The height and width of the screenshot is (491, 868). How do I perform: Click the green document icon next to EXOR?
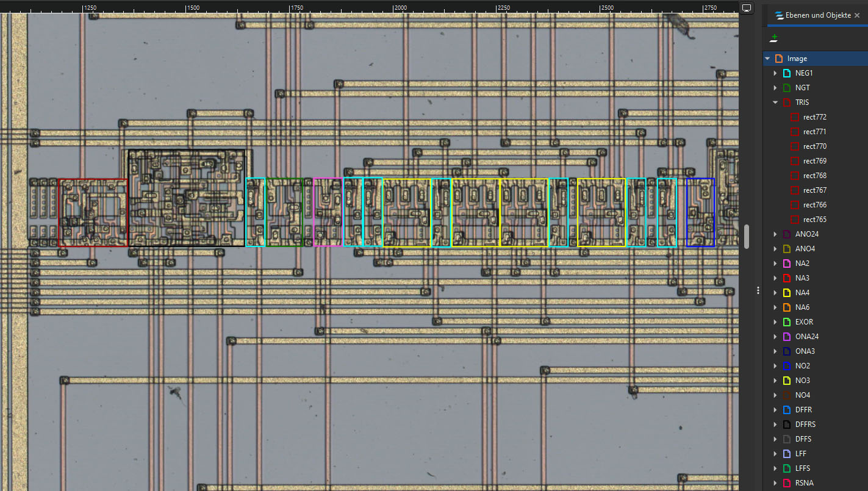pos(786,321)
